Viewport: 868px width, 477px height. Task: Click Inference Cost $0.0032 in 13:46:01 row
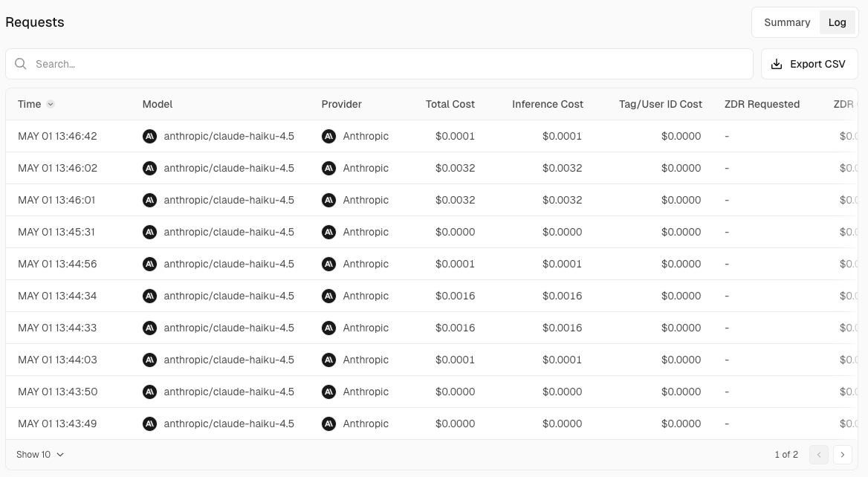click(x=562, y=201)
